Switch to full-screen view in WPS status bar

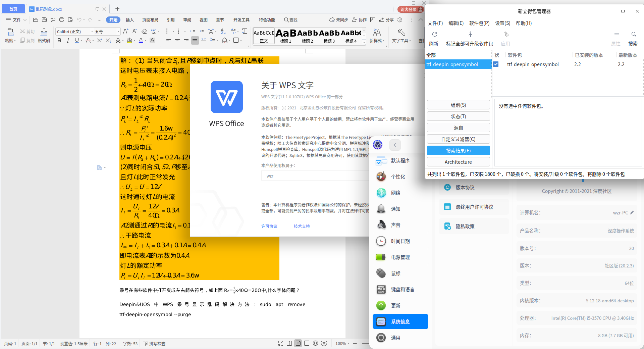coord(281,343)
